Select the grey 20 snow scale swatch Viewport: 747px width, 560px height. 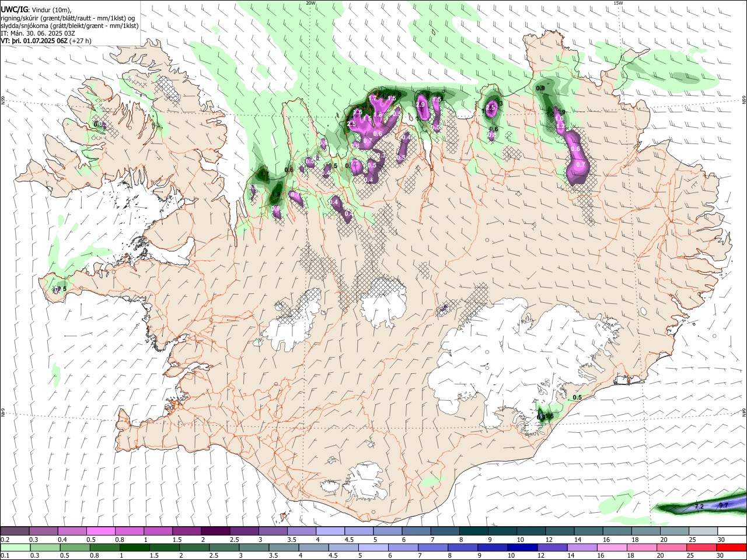[675, 531]
